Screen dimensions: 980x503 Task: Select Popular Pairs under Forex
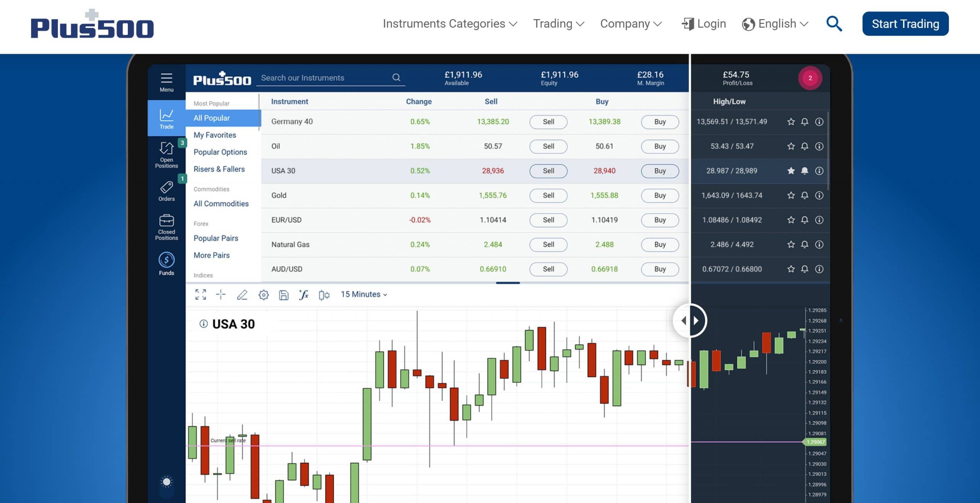pos(216,238)
